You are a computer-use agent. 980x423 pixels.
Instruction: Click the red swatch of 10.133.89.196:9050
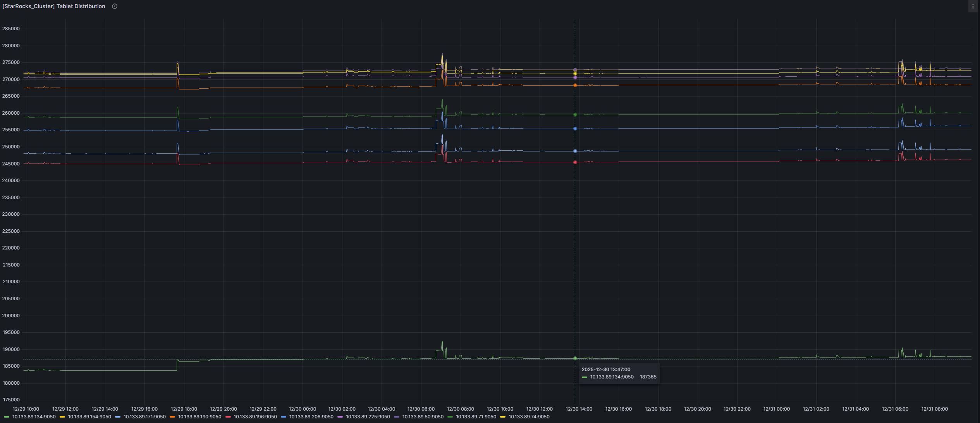click(228, 417)
